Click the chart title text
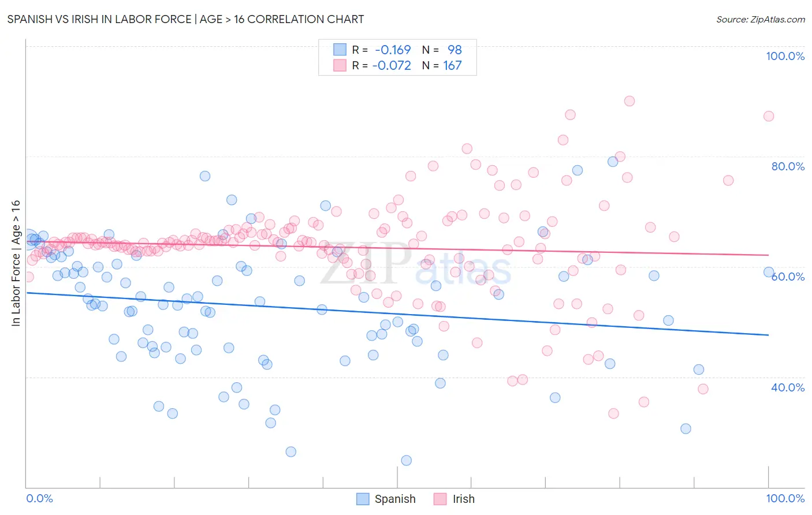This screenshot has height=515, width=812. (x=185, y=19)
